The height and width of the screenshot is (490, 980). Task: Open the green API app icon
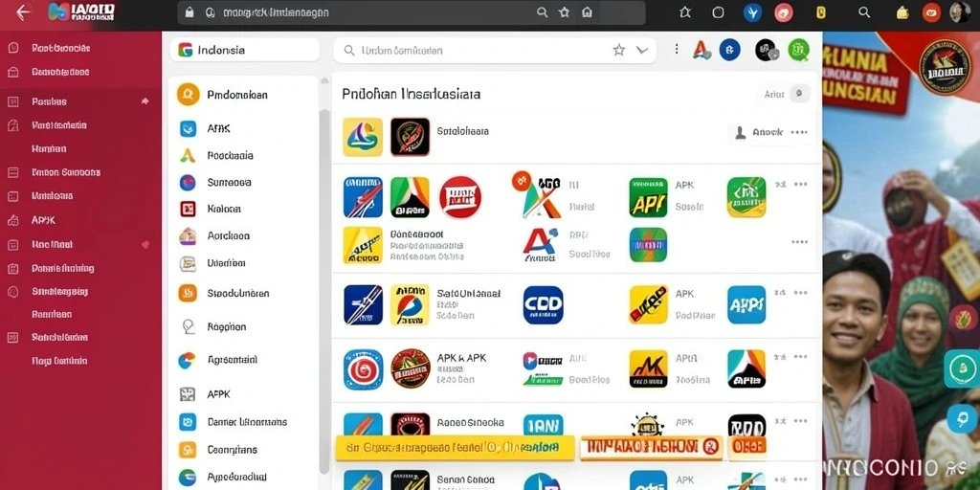point(648,197)
